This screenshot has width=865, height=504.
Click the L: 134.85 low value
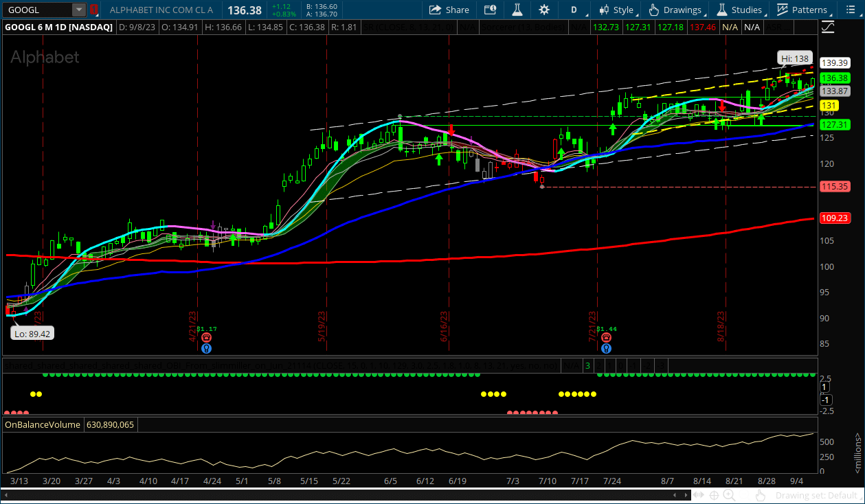coord(265,27)
